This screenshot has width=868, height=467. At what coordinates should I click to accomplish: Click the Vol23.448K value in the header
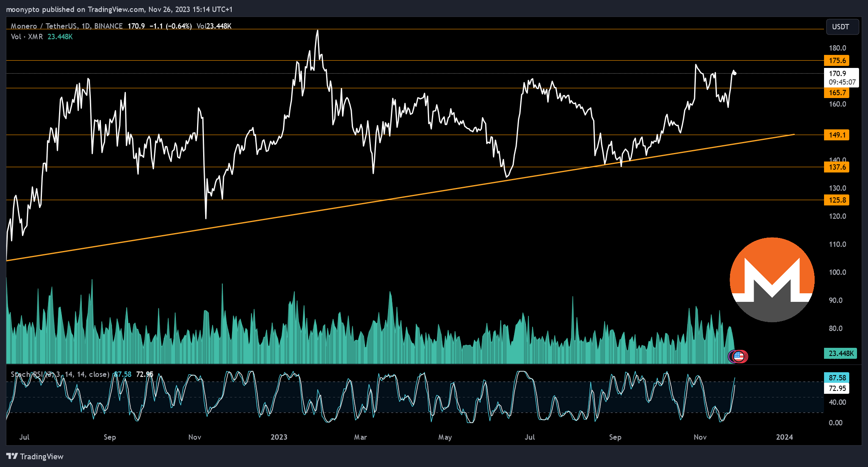point(214,26)
